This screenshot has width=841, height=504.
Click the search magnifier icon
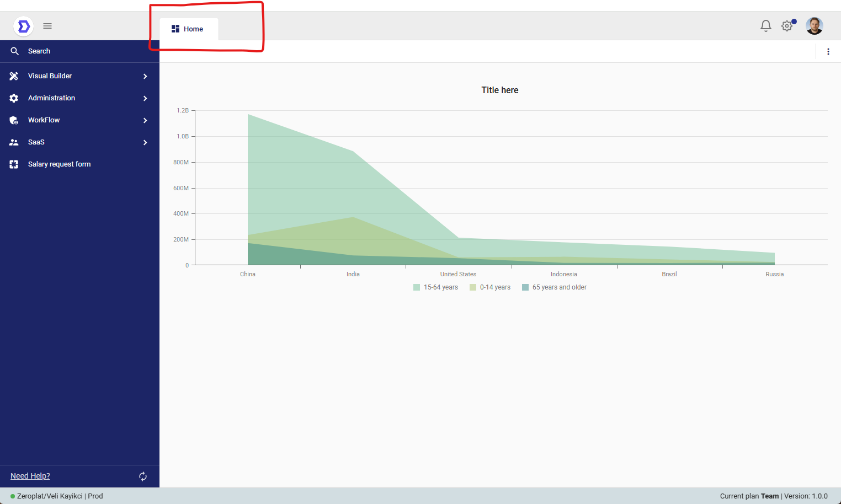pyautogui.click(x=15, y=51)
